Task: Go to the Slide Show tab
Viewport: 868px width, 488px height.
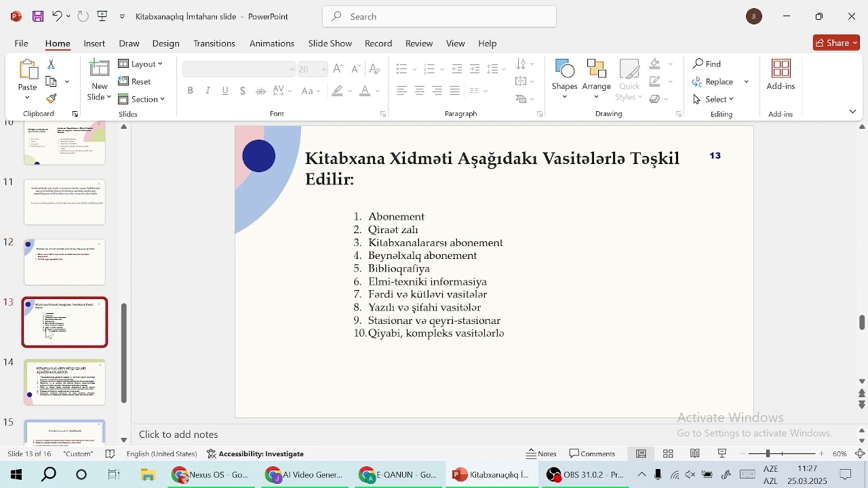Action: pyautogui.click(x=330, y=44)
